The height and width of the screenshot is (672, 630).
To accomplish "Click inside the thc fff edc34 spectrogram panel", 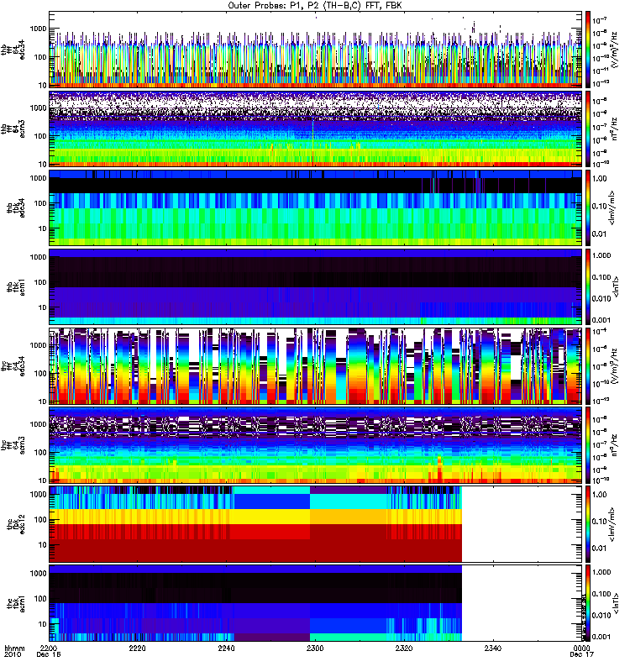I will (x=316, y=365).
